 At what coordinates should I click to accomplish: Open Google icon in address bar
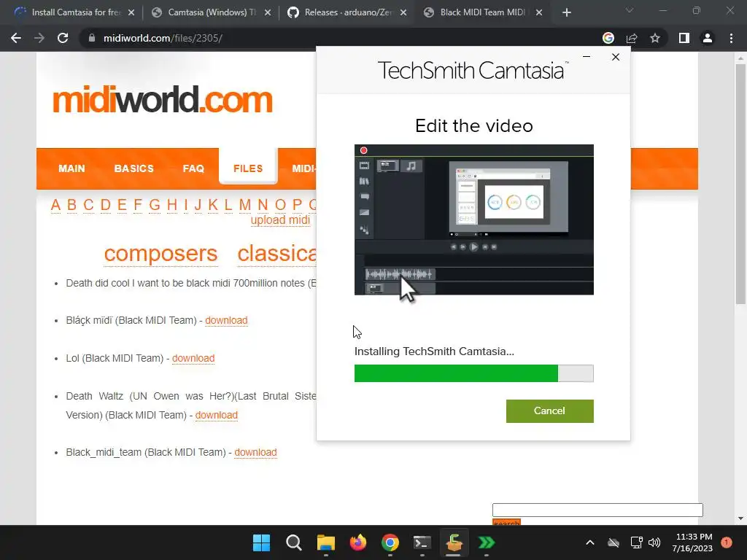[608, 38]
